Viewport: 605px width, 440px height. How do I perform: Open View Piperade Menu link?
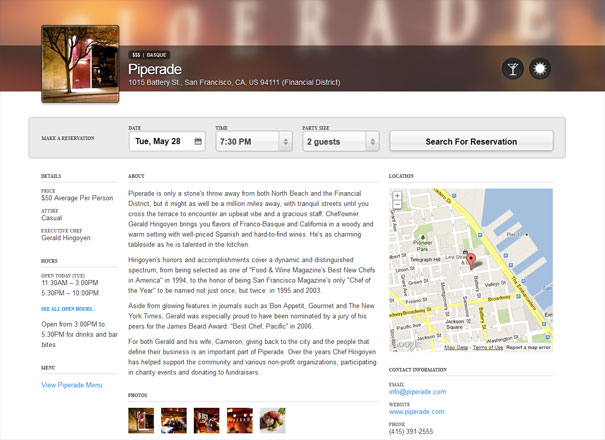pos(72,385)
